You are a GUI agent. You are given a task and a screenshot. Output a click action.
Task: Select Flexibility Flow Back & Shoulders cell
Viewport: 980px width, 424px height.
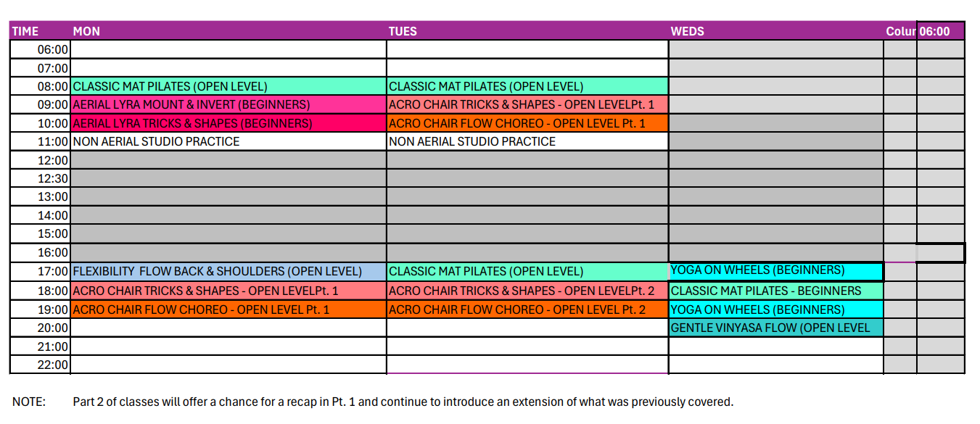pos(228,271)
